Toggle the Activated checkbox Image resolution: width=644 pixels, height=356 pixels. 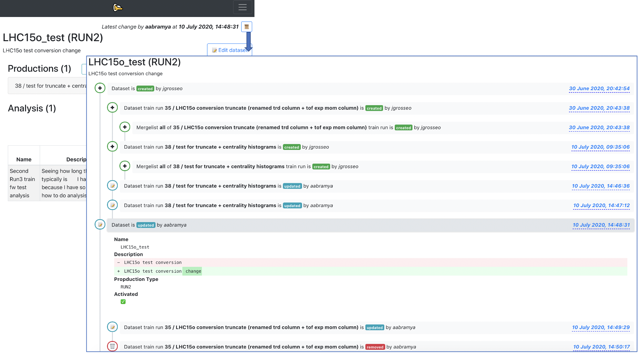(123, 301)
